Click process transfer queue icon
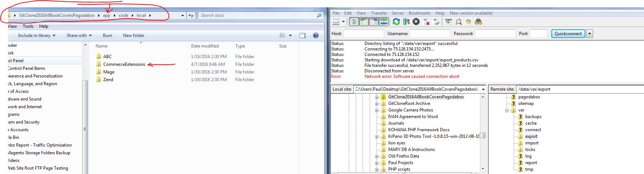The height and width of the screenshot is (174, 644). pyautogui.click(x=406, y=22)
